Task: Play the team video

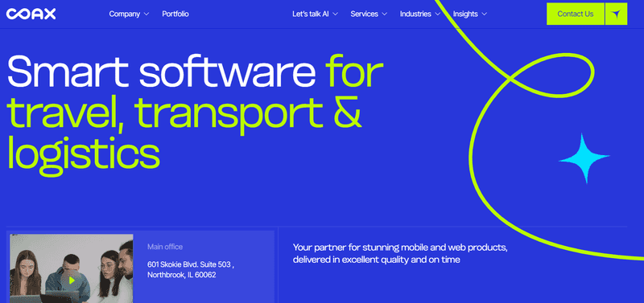Action: (x=72, y=280)
